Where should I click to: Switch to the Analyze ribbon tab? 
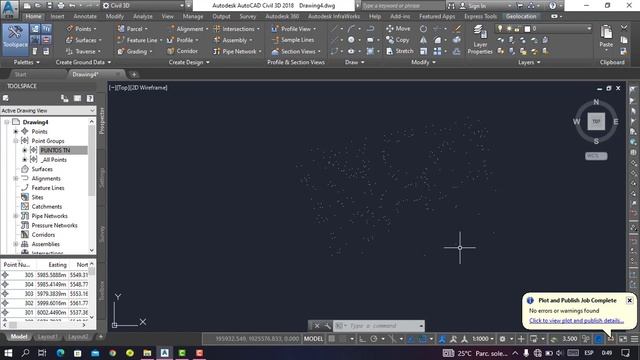142,16
